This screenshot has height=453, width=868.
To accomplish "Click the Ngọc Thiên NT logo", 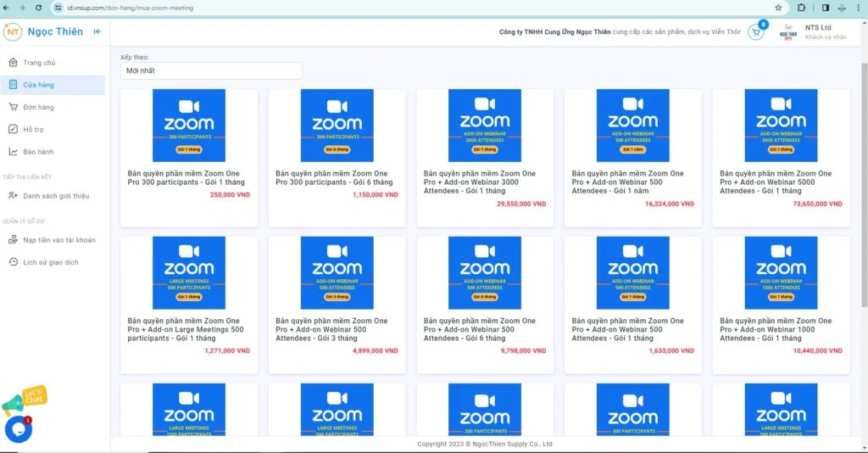I will tap(12, 31).
